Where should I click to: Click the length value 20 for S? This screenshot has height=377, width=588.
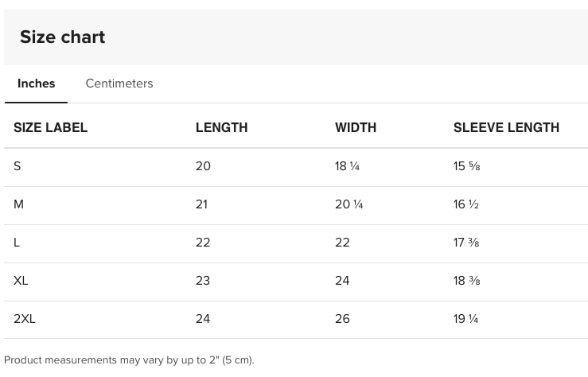203,166
